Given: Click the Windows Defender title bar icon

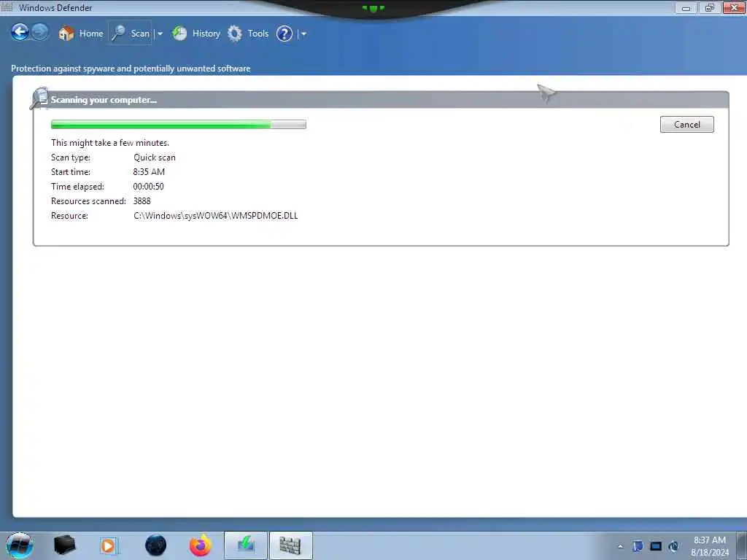Looking at the screenshot, I should pos(7,7).
